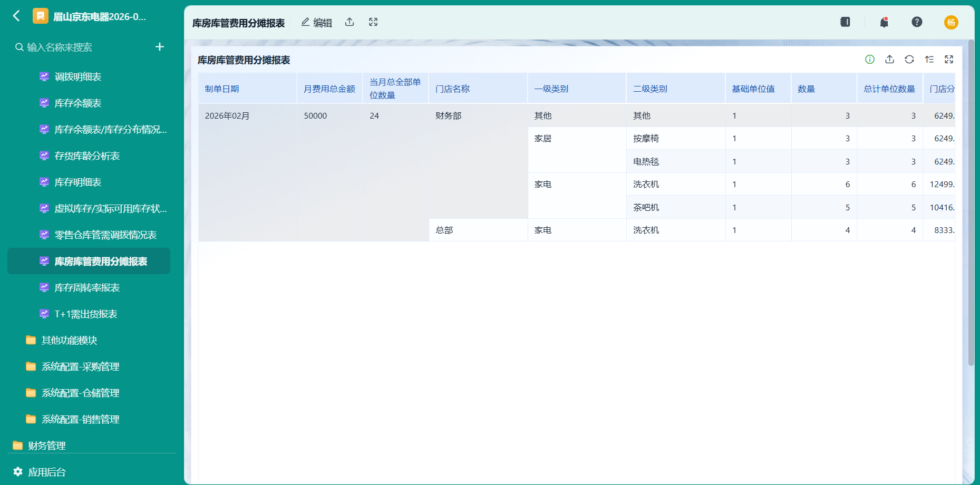Click the plus icon to add new item

(x=160, y=47)
